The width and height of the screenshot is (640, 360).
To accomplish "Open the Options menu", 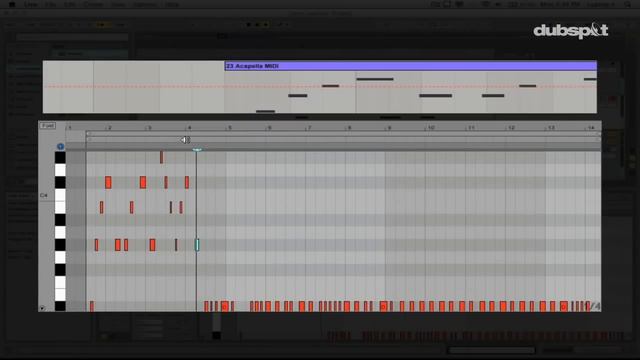I will (145, 4).
